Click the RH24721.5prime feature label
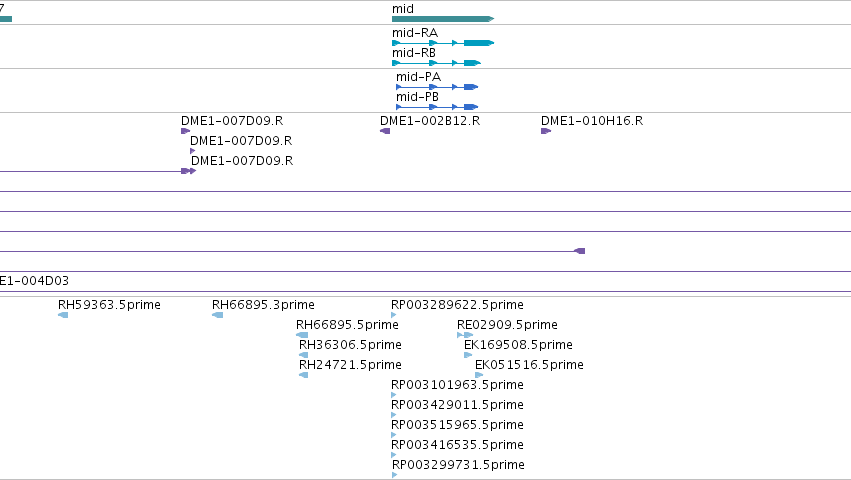 tap(351, 365)
